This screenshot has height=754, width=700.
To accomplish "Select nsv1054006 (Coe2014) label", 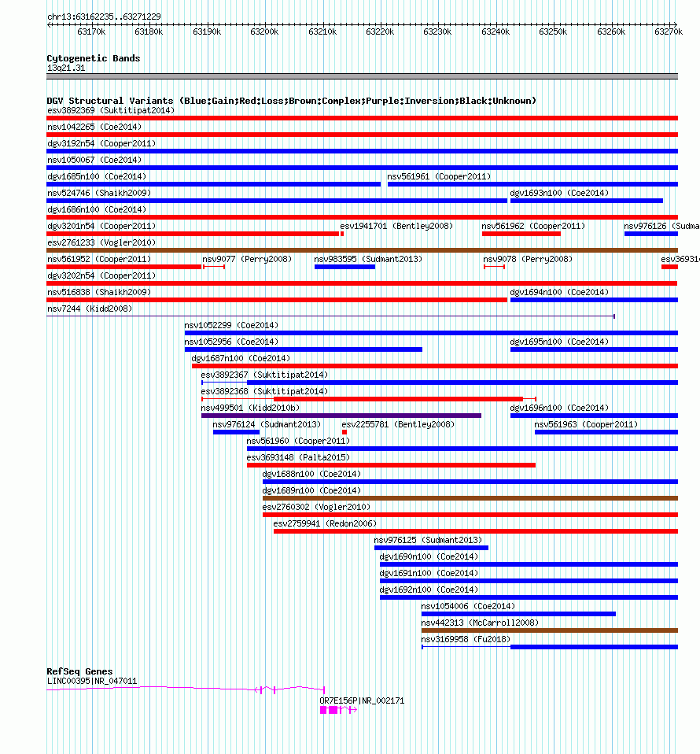I will click(468, 606).
